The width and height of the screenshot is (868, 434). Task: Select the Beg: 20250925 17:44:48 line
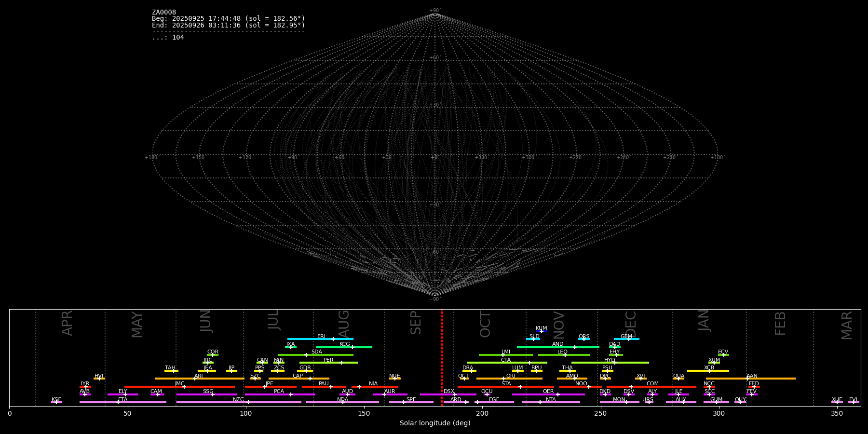pyautogui.click(x=229, y=19)
